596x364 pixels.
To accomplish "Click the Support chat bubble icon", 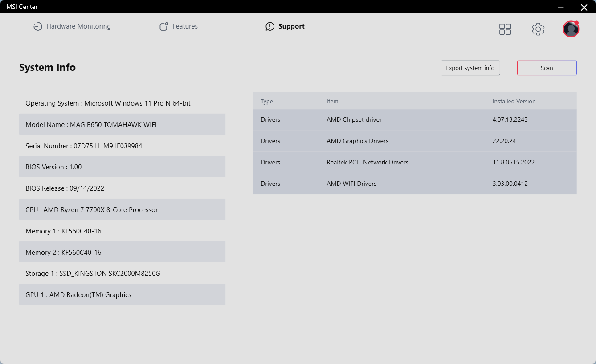I will (x=270, y=27).
